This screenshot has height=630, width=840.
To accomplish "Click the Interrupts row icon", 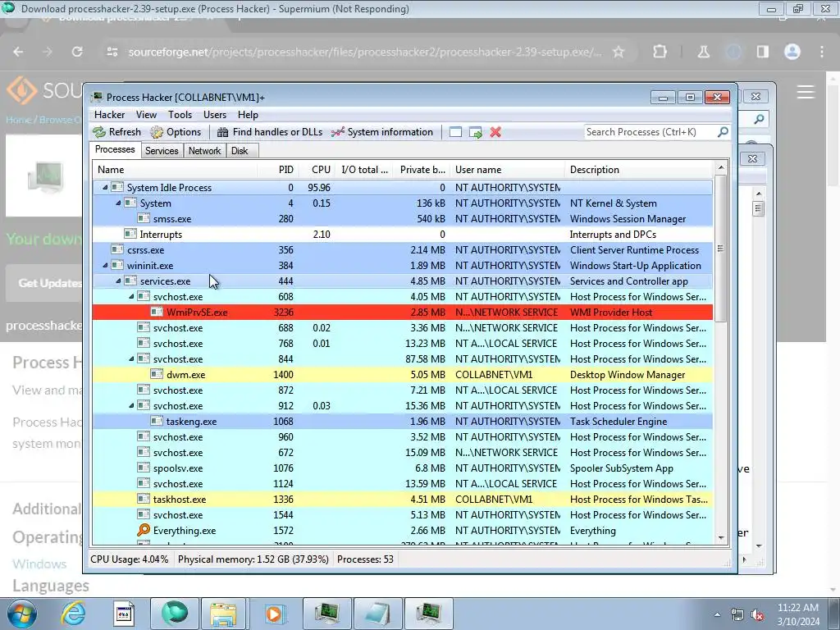I will coord(130,234).
